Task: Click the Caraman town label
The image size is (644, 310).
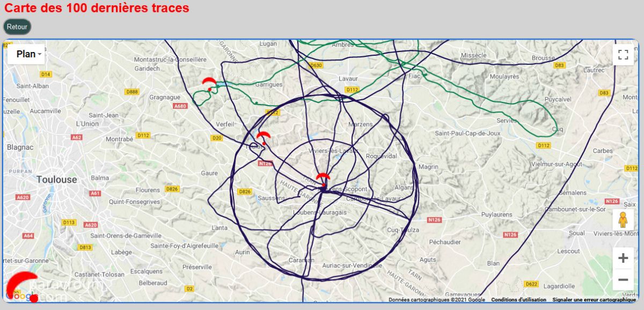Action: [x=301, y=260]
